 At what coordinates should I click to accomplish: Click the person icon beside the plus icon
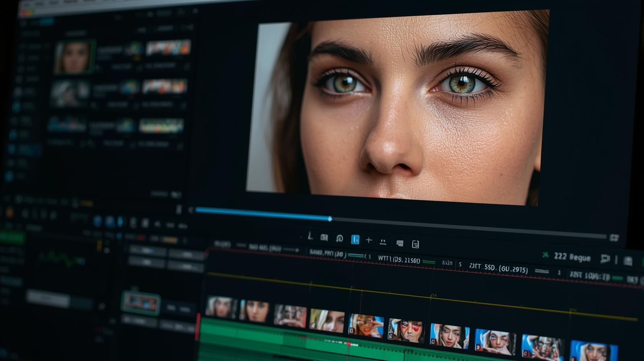coord(383,242)
